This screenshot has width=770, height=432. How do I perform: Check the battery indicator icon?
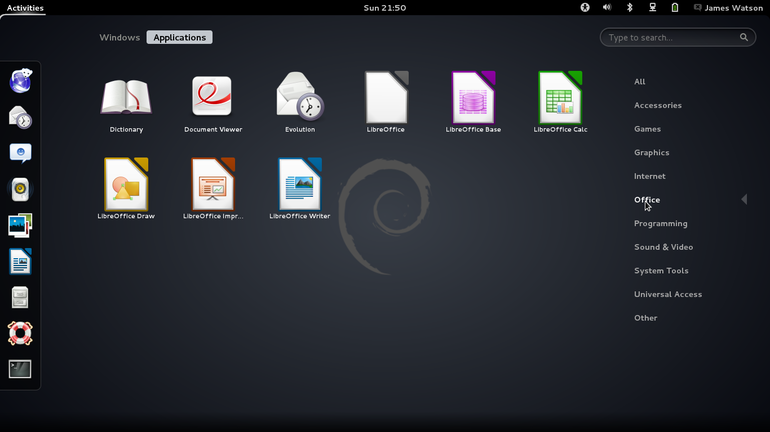(x=675, y=7)
